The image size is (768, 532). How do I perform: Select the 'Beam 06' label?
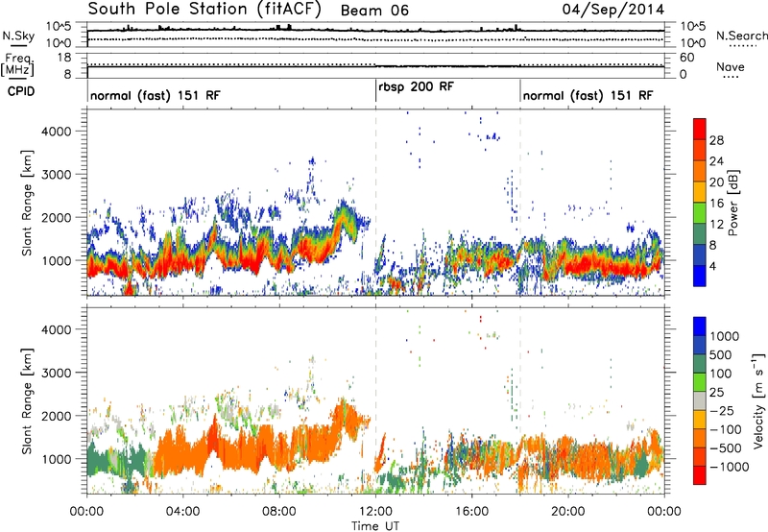(374, 11)
